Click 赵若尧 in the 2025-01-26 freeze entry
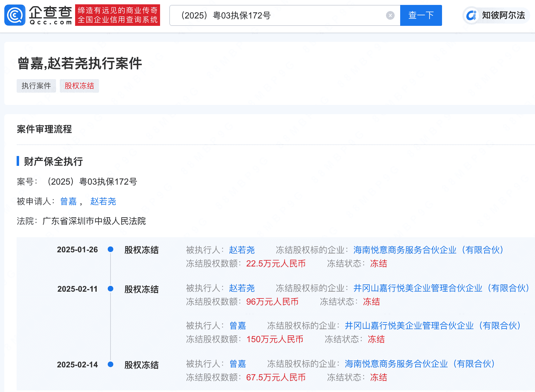The image size is (535, 392). pos(242,250)
